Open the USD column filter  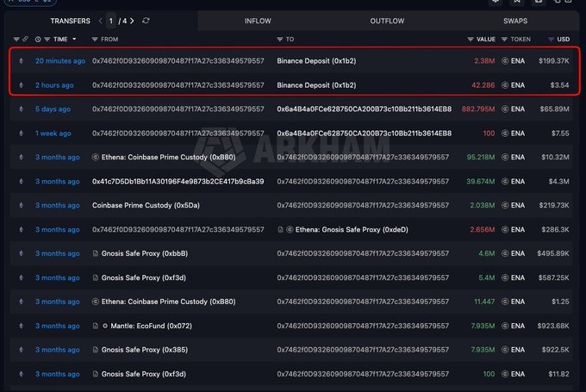tap(551, 40)
